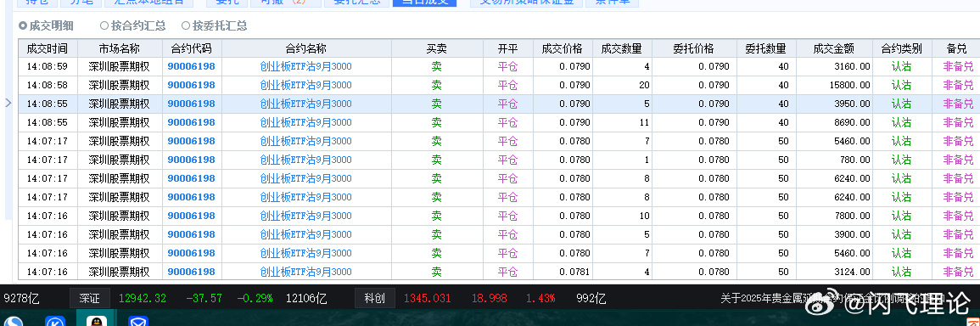Click the 深证 index value 12942.32
This screenshot has width=980, height=326.
coord(143,299)
